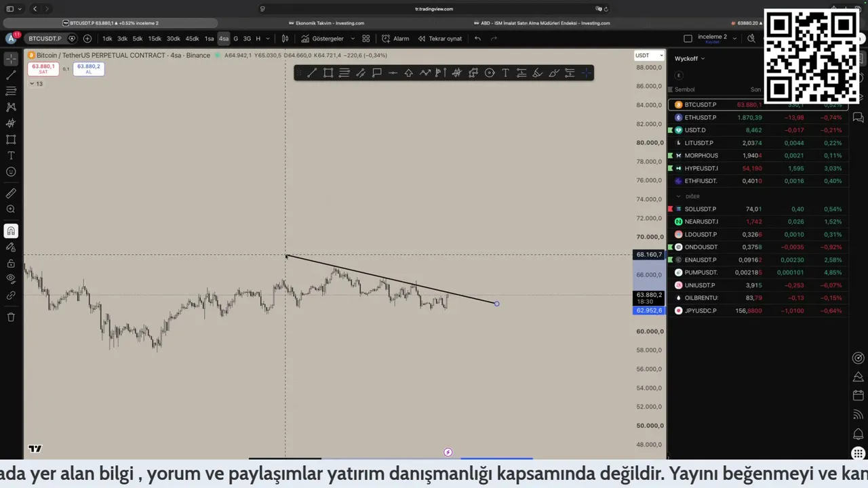Create an Alarm alert
Image resolution: width=868 pixels, height=488 pixels.
pos(395,39)
